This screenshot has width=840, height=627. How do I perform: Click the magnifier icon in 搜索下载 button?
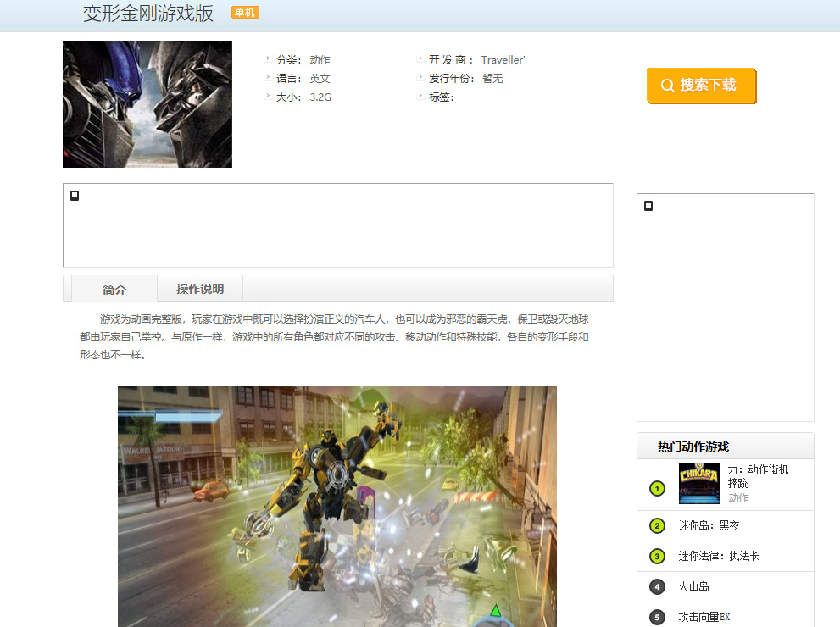(667, 86)
